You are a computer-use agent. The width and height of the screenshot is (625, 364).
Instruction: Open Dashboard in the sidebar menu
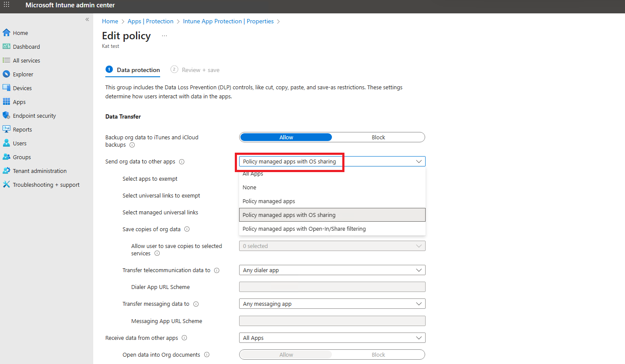(26, 47)
